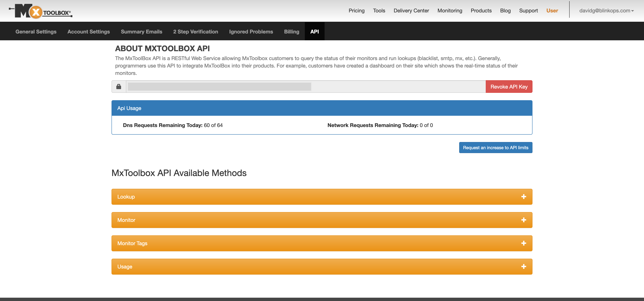Open General Settings tab
This screenshot has width=644, height=301.
36,32
